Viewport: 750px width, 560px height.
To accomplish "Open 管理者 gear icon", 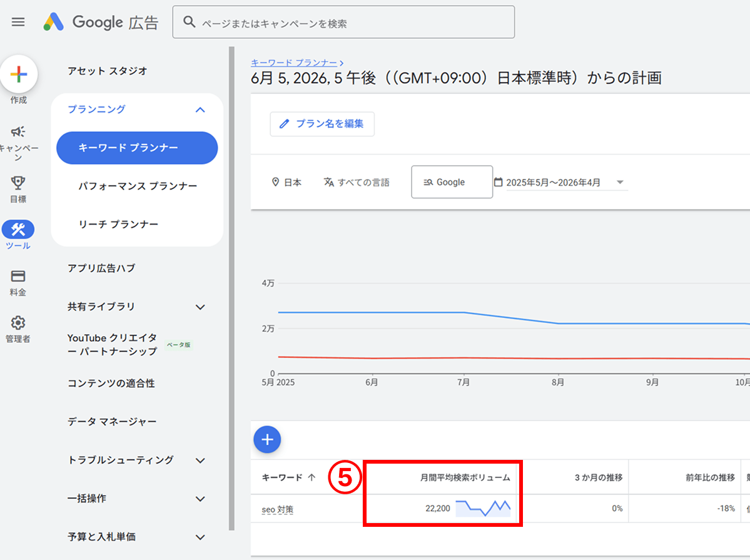I will [x=18, y=323].
